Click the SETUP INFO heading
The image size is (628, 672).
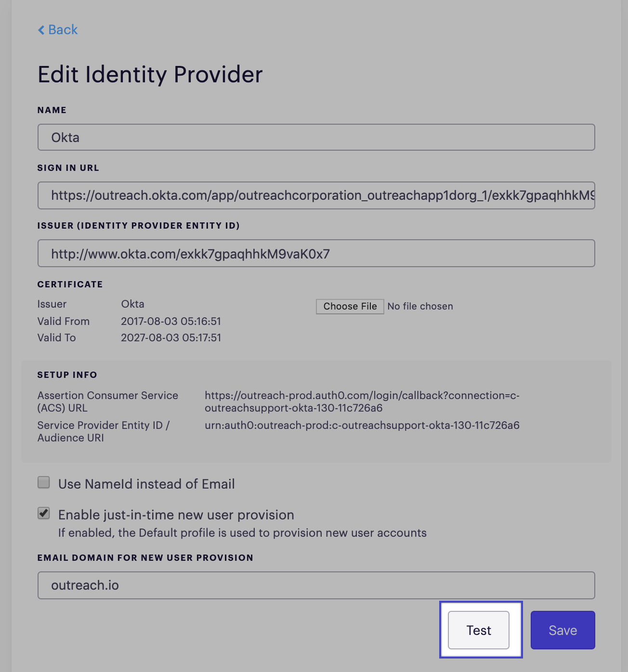pyautogui.click(x=67, y=375)
